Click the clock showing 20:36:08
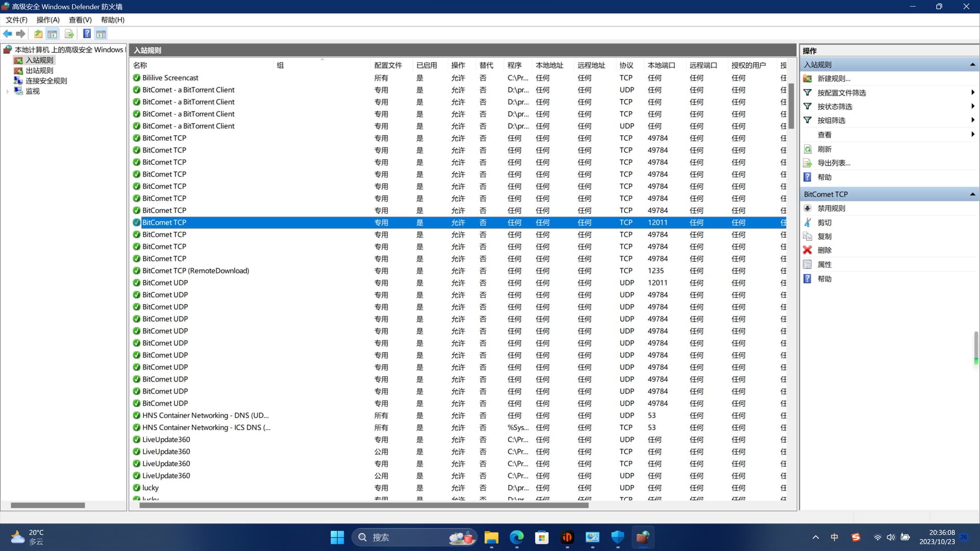This screenshot has height=551, width=980. click(942, 532)
